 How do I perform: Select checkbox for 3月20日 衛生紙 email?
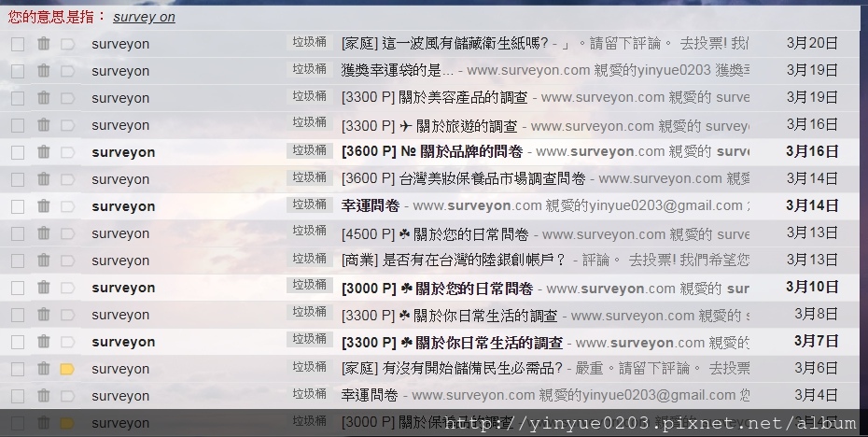coord(18,44)
